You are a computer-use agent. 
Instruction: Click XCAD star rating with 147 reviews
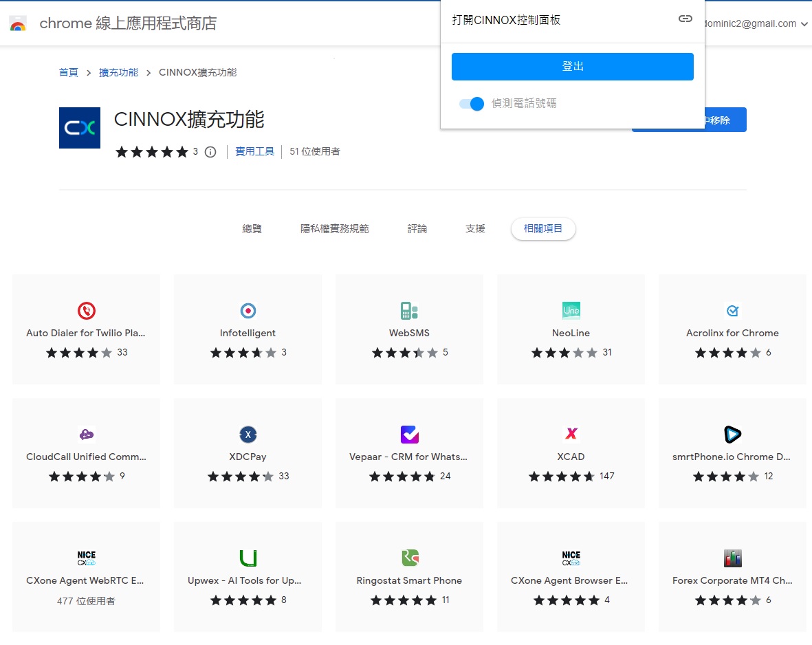pos(561,477)
